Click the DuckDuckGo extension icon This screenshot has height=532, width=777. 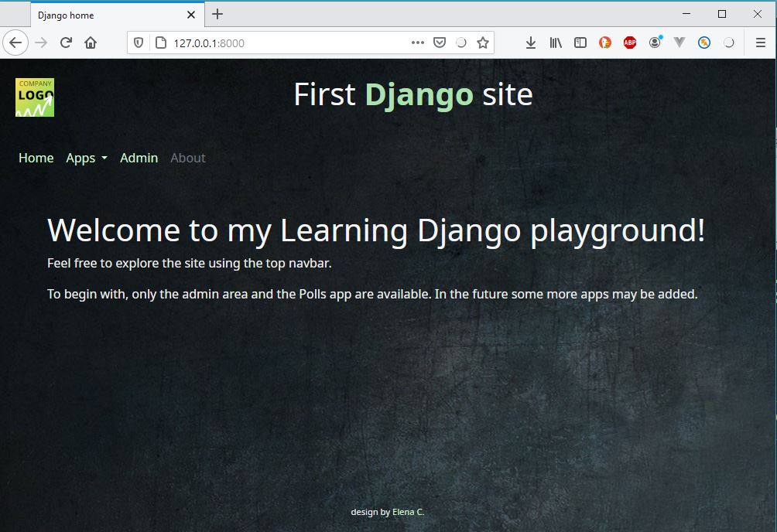point(605,43)
